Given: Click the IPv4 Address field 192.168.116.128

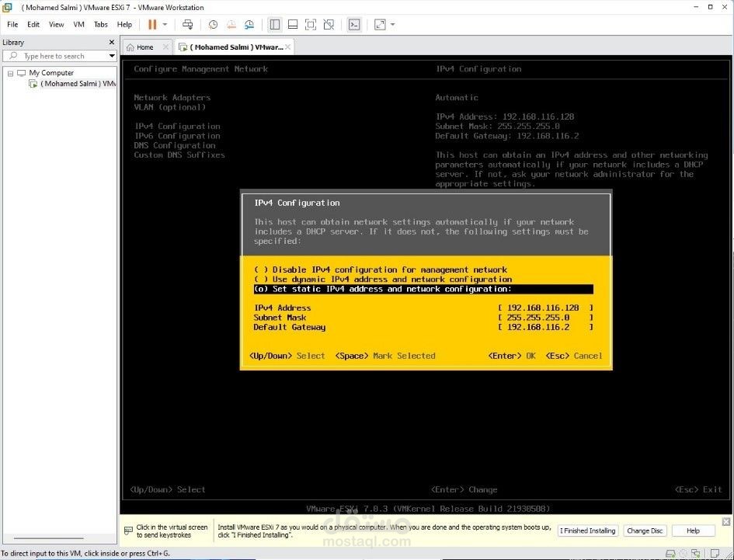Looking at the screenshot, I should click(x=545, y=308).
